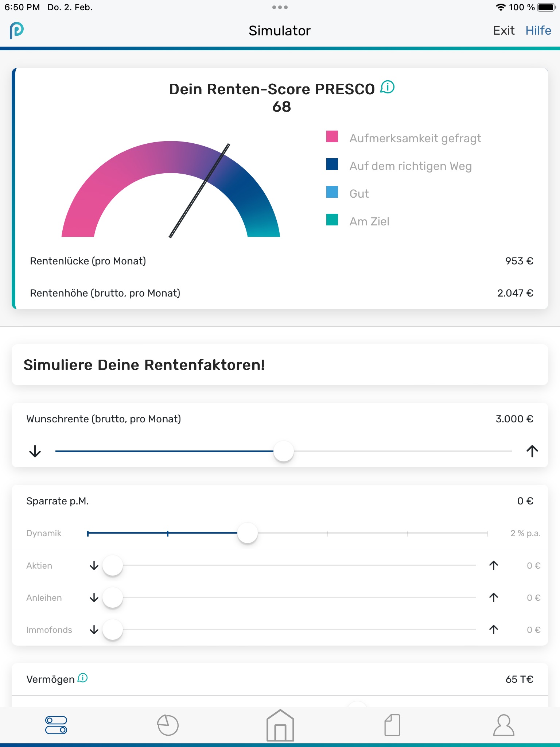Click the Dynamik label

(44, 533)
